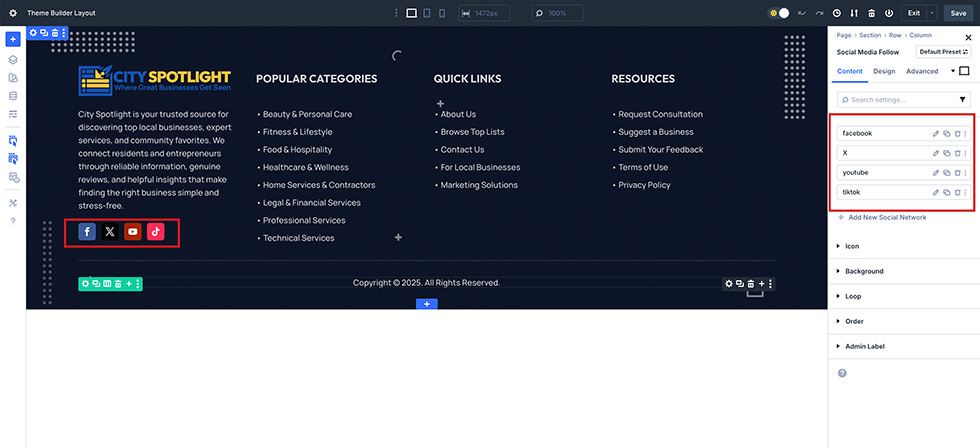Select the phone view icon
Image resolution: width=980 pixels, height=448 pixels.
pos(442,13)
